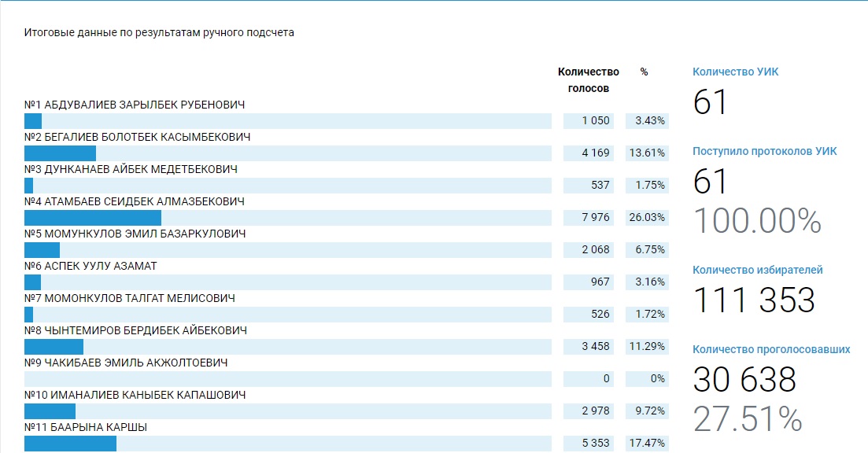Click the 111 353 voter count number
868x453 pixels.
coord(753,300)
